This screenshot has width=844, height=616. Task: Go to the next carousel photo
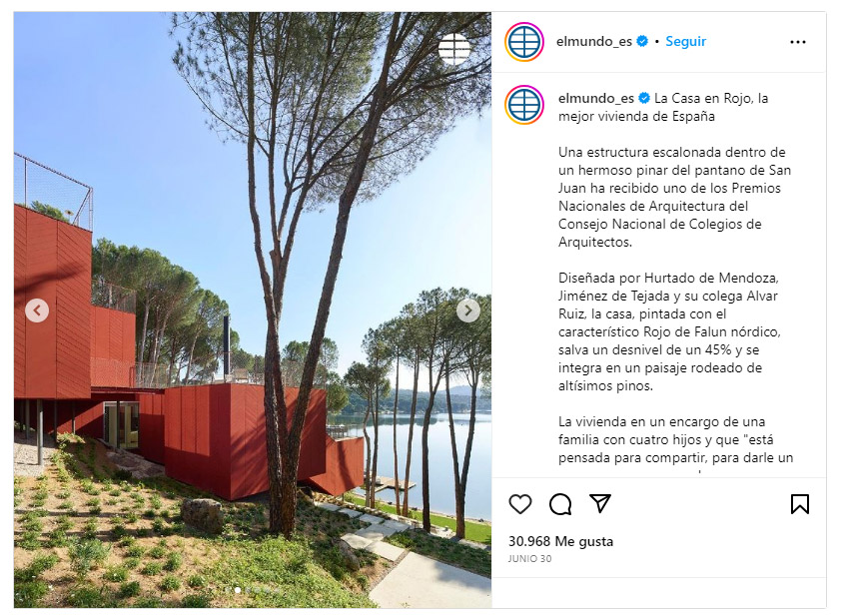click(468, 310)
